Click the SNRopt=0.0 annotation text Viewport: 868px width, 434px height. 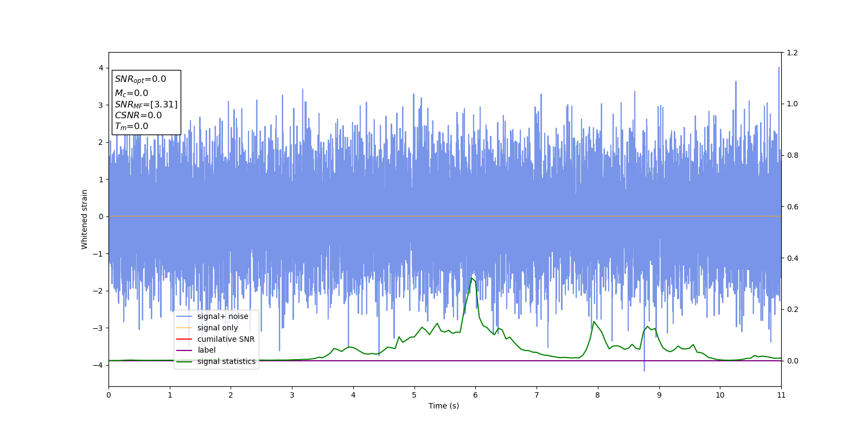click(141, 79)
